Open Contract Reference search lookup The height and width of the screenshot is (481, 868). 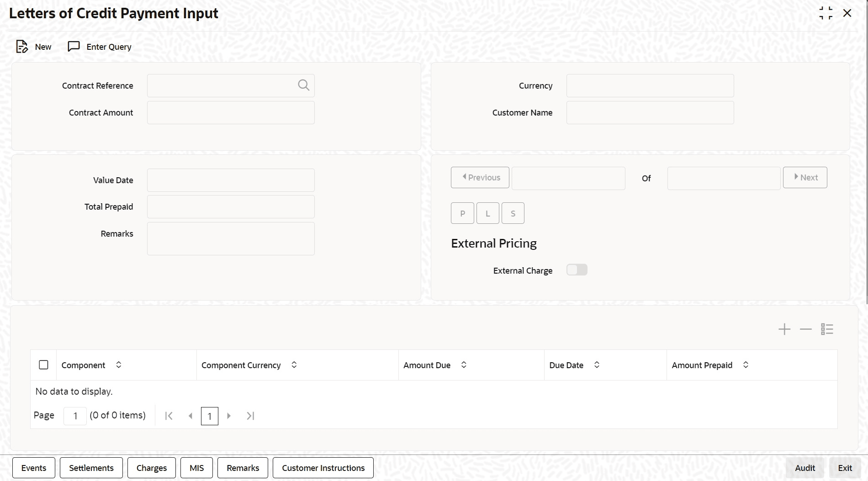click(x=304, y=85)
